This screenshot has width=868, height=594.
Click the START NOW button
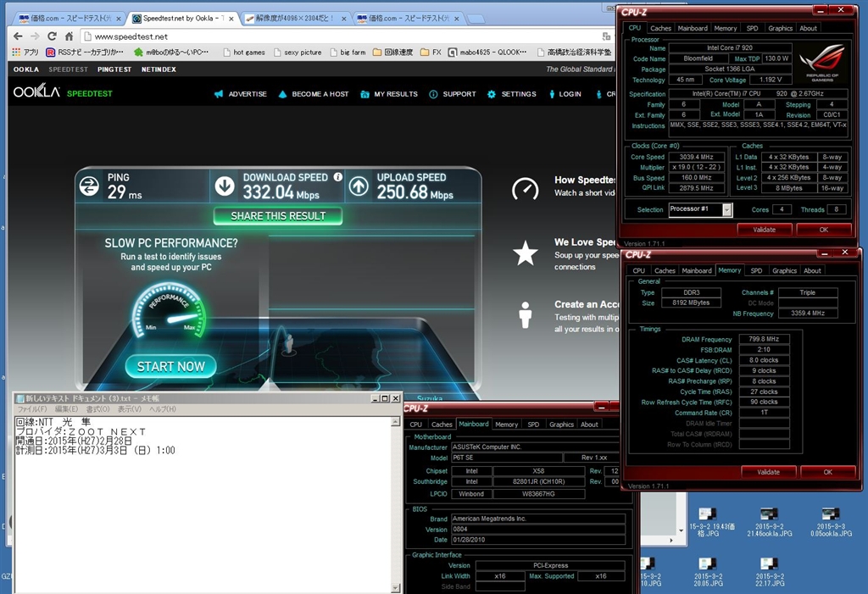170,366
